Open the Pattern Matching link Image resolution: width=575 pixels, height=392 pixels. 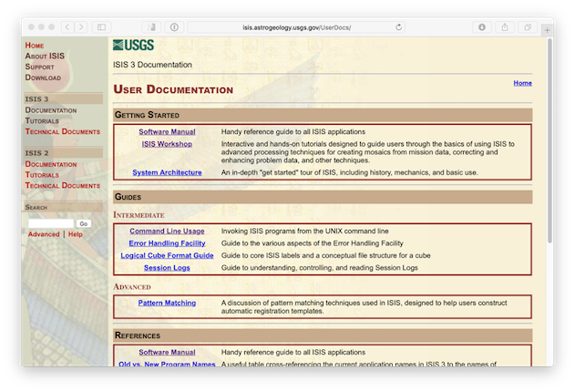pos(167,303)
